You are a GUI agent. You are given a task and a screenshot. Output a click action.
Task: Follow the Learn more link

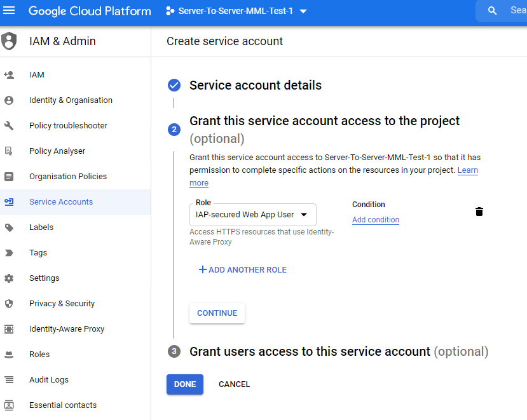coord(467,170)
